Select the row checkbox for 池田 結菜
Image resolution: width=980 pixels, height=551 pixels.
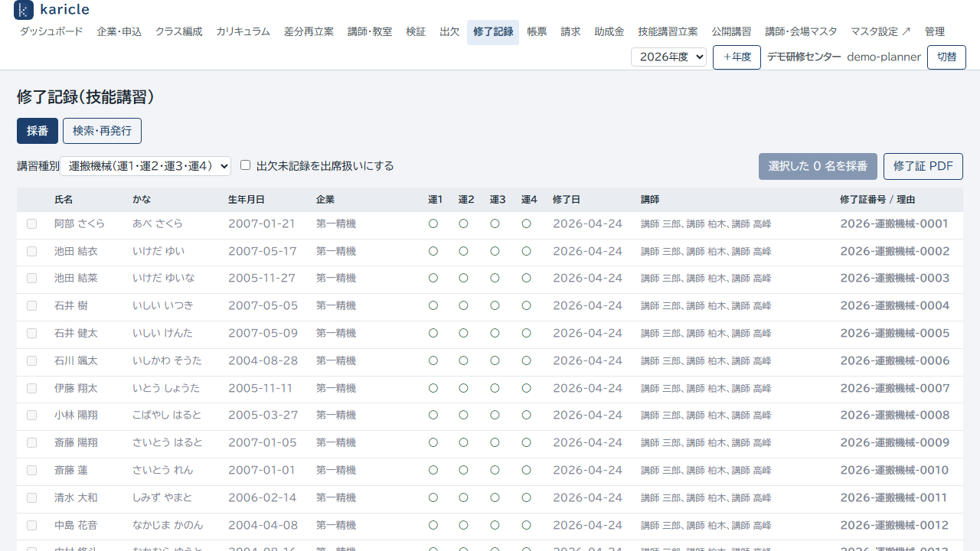click(x=31, y=279)
